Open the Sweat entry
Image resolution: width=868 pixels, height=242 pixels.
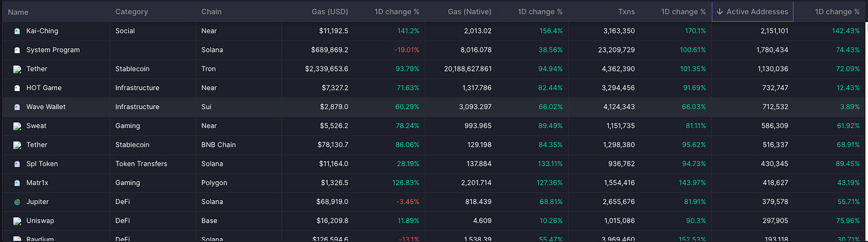pos(36,126)
